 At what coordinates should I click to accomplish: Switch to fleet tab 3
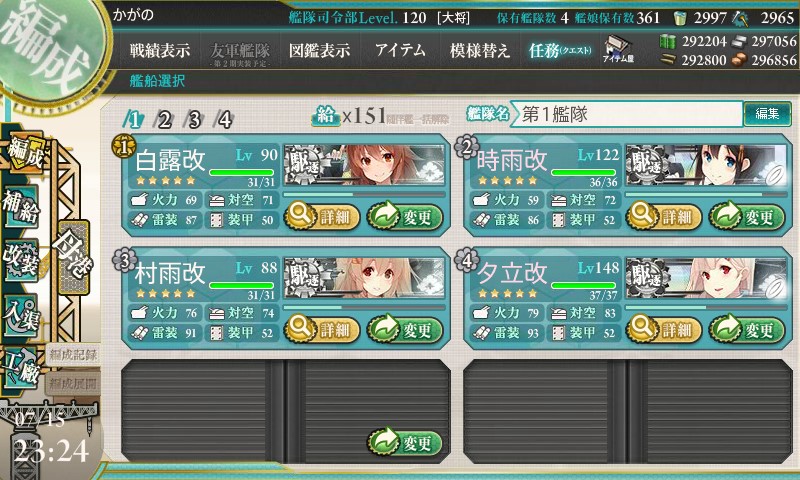point(194,120)
